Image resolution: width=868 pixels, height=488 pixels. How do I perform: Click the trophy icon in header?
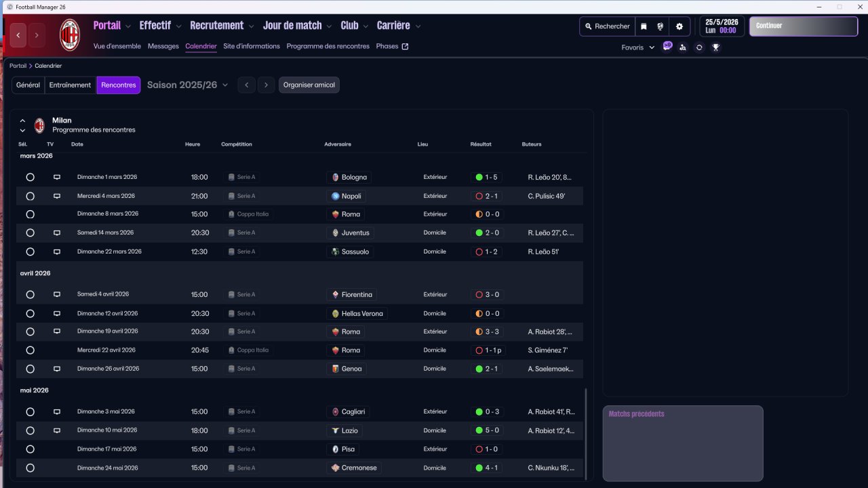point(715,47)
